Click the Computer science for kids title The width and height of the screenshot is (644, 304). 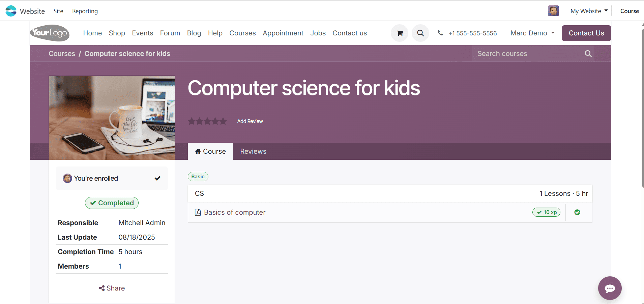[x=304, y=88]
